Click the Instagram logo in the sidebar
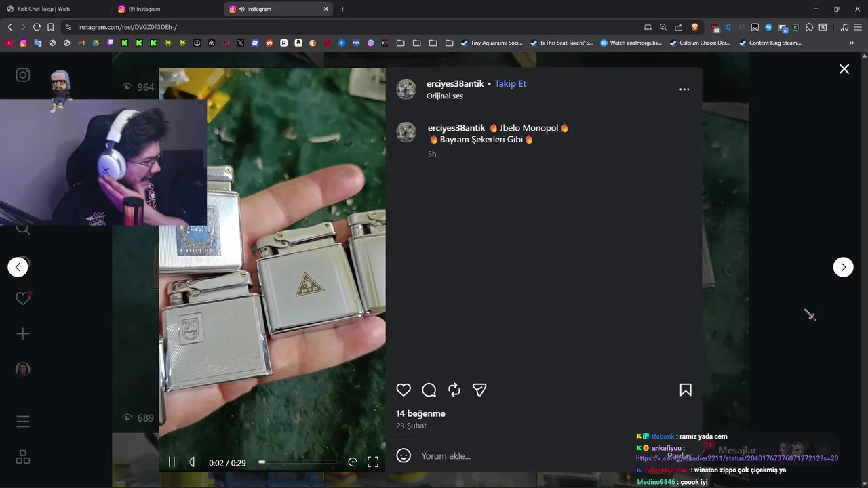 23,75
